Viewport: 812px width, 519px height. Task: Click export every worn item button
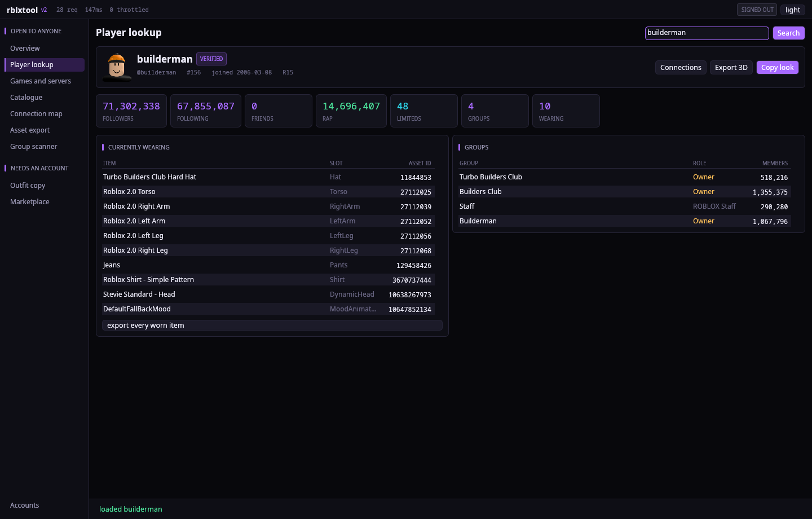272,326
